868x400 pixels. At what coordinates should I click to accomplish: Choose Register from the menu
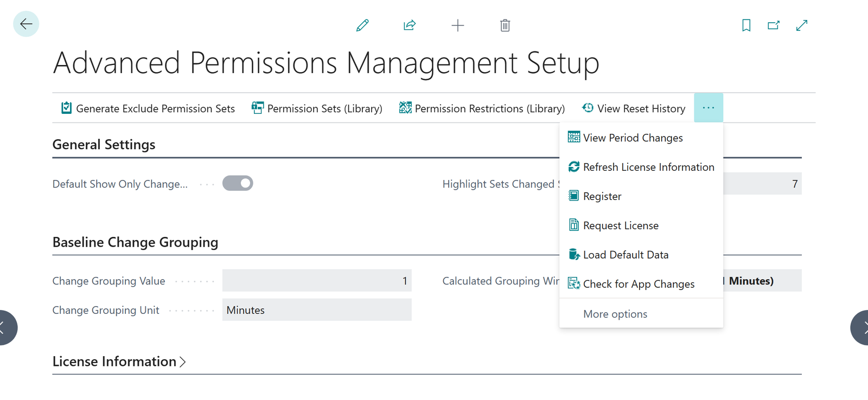pyautogui.click(x=641, y=196)
